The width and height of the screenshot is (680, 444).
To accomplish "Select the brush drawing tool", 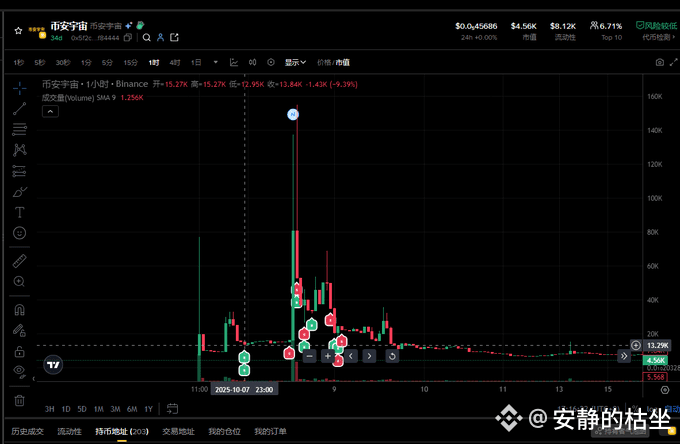I will click(x=20, y=192).
